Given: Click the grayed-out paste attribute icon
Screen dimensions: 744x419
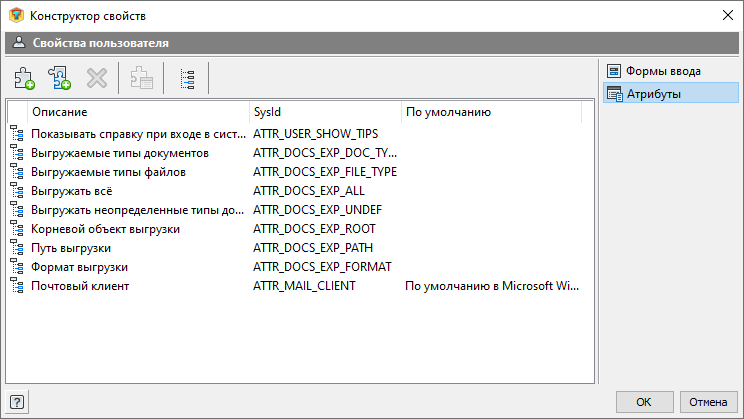Looking at the screenshot, I should (x=141, y=78).
